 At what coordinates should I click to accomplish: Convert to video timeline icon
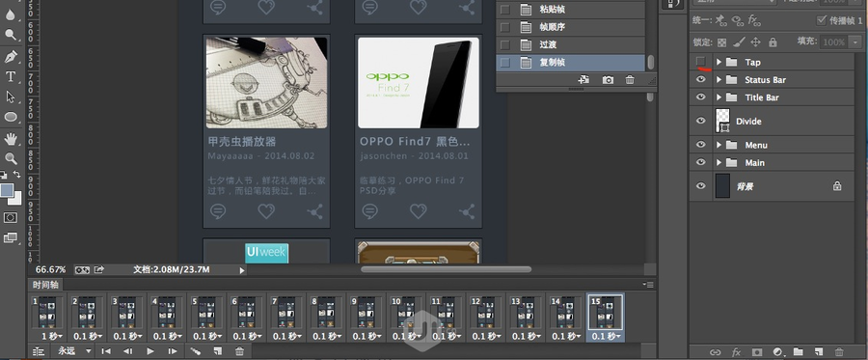[x=39, y=351]
